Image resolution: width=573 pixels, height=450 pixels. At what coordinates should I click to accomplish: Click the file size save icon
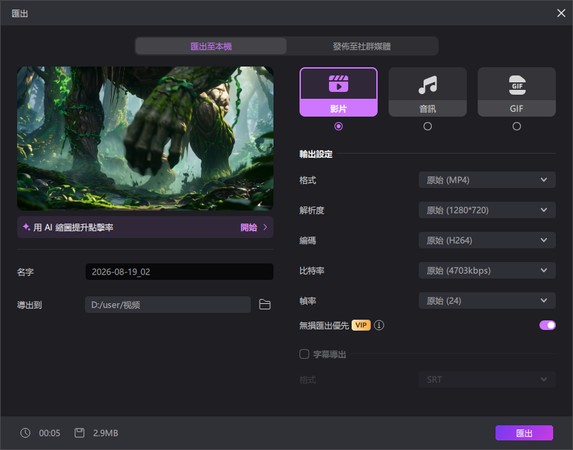point(79,433)
